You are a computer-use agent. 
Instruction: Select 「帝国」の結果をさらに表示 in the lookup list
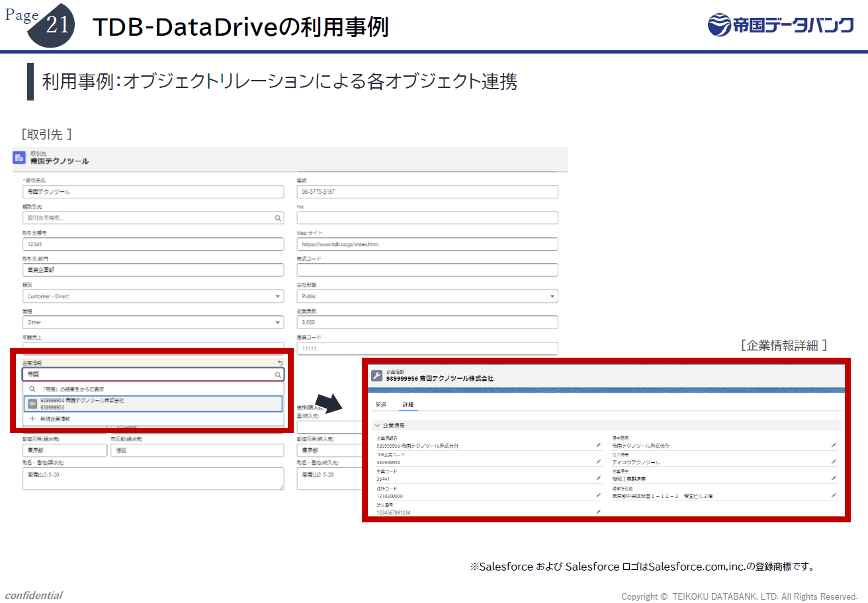(x=153, y=389)
